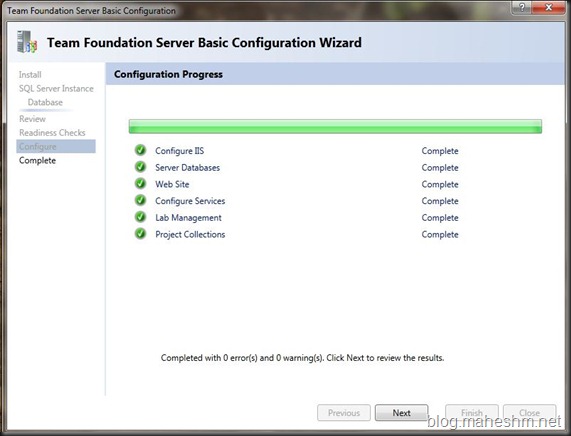Click the Server Databases task label
The image size is (571, 436).
[x=188, y=168]
